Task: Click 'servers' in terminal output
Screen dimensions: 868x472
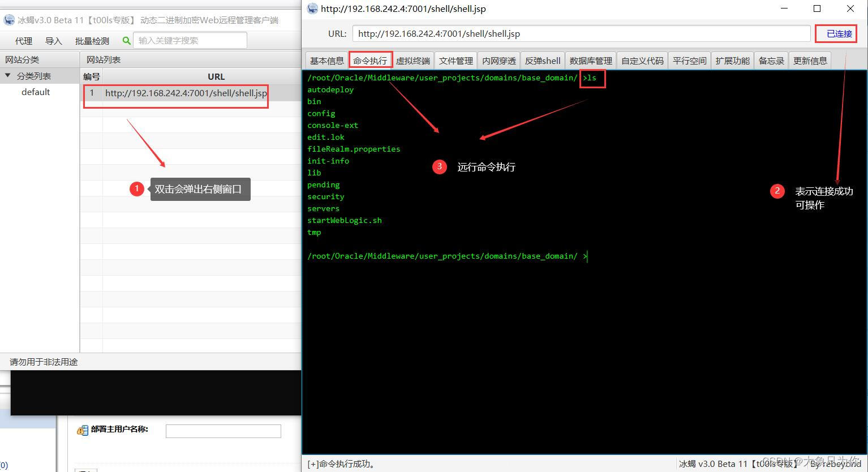Action: pyautogui.click(x=324, y=208)
